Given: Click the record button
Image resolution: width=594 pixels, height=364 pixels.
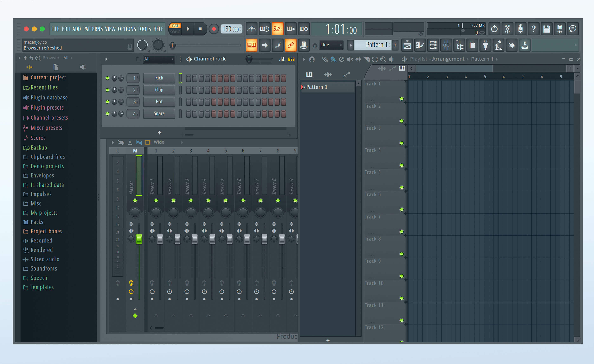Looking at the screenshot, I should (x=214, y=29).
